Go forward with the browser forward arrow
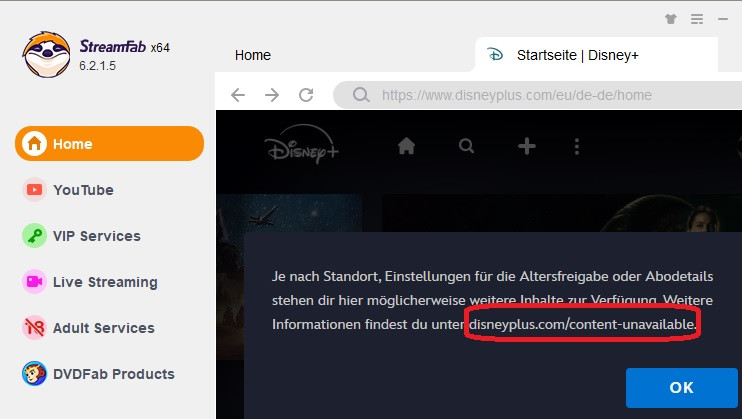Viewport: 742px width, 419px height. click(272, 95)
